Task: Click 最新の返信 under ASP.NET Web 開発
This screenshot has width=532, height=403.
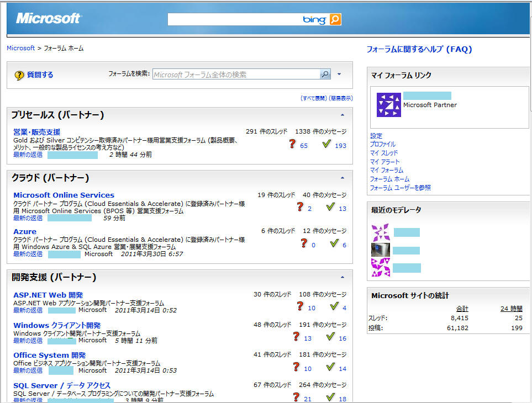Action: (x=28, y=310)
